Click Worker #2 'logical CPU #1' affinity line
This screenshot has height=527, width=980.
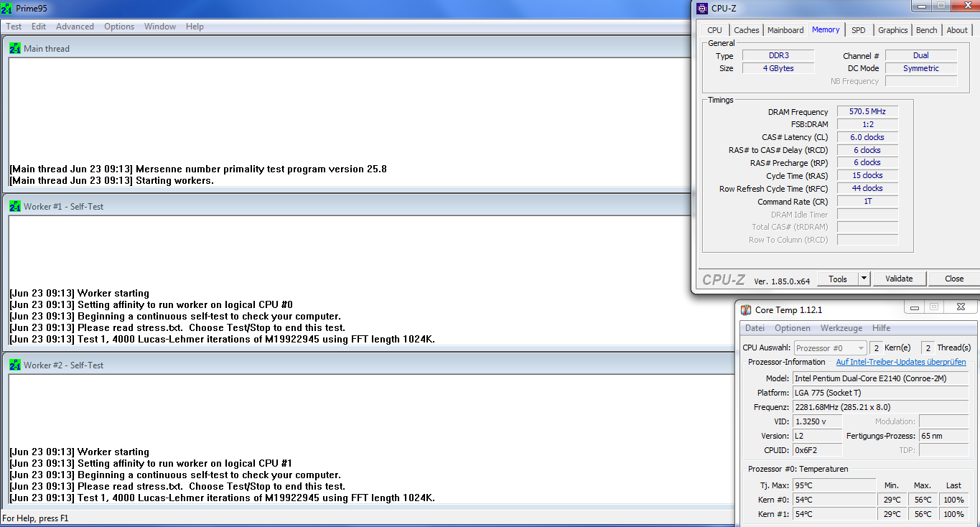click(151, 464)
